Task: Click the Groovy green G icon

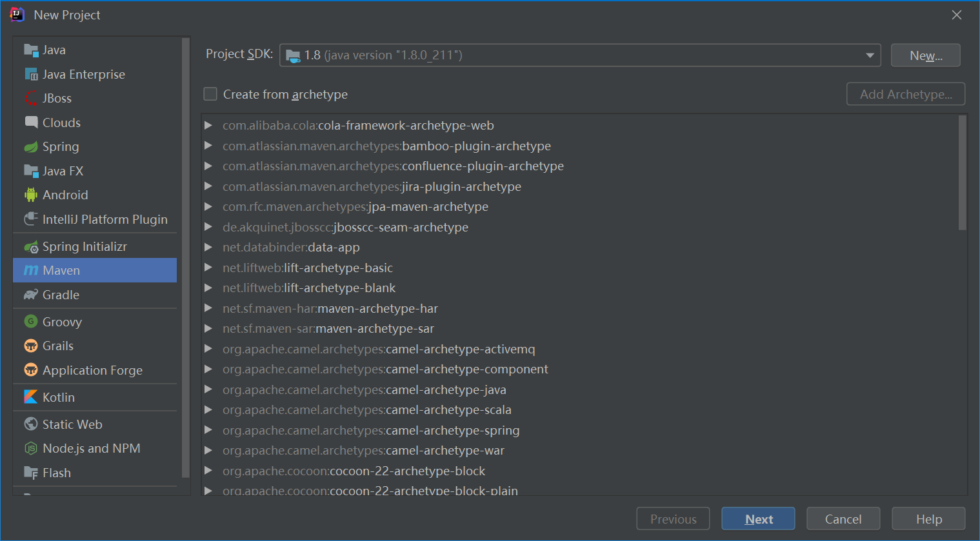Action: pos(31,321)
